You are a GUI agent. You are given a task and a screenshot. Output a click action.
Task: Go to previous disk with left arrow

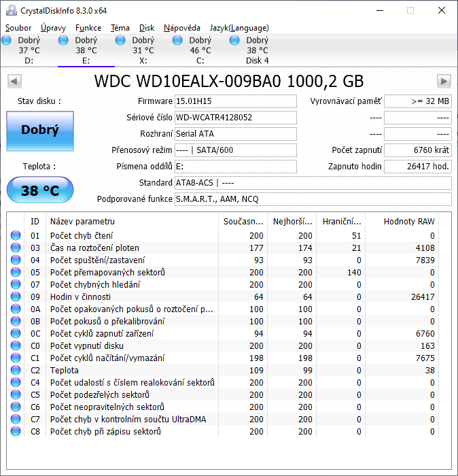coord(14,82)
